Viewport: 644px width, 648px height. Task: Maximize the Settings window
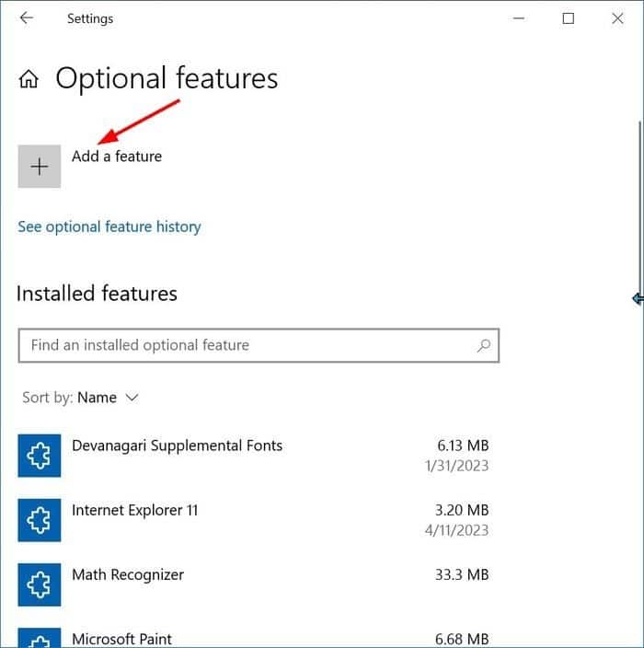[568, 18]
